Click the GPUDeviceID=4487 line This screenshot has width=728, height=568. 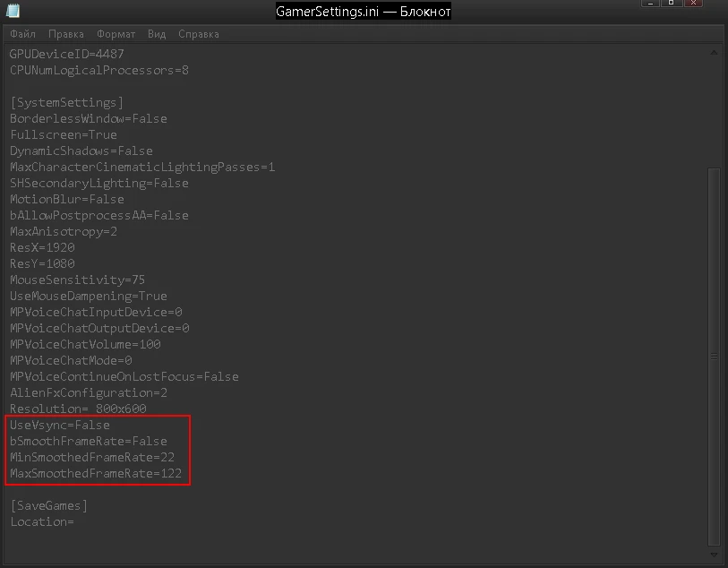[x=67, y=54]
